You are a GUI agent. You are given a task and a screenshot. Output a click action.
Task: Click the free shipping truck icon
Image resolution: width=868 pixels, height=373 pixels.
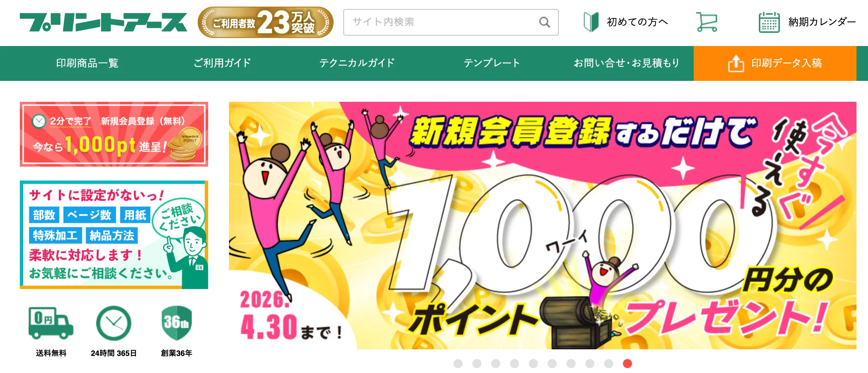point(51,323)
